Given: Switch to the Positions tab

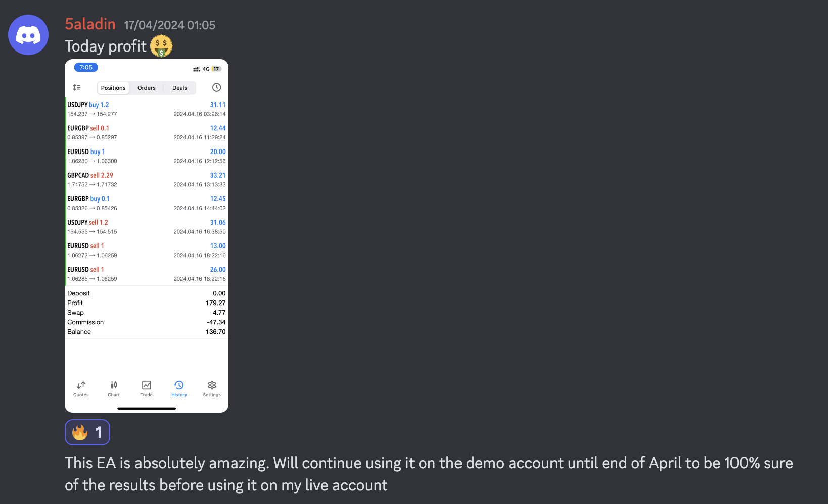Looking at the screenshot, I should (113, 88).
